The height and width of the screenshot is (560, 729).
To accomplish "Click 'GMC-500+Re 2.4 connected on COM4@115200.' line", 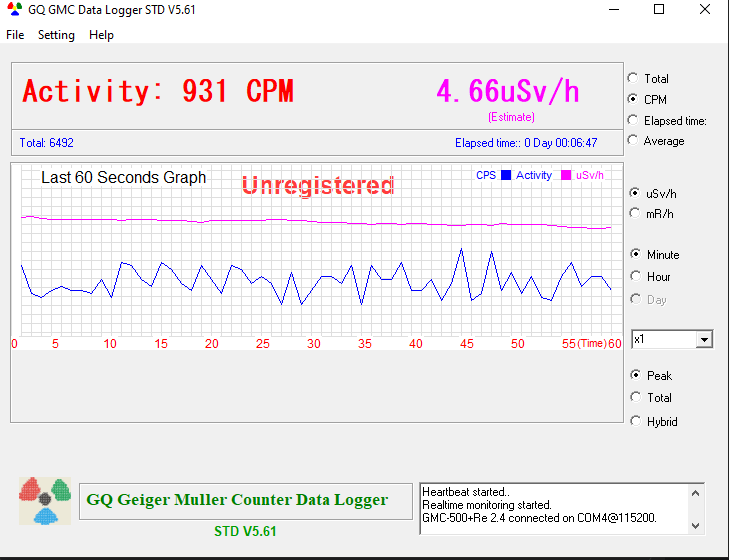I will tap(539, 518).
